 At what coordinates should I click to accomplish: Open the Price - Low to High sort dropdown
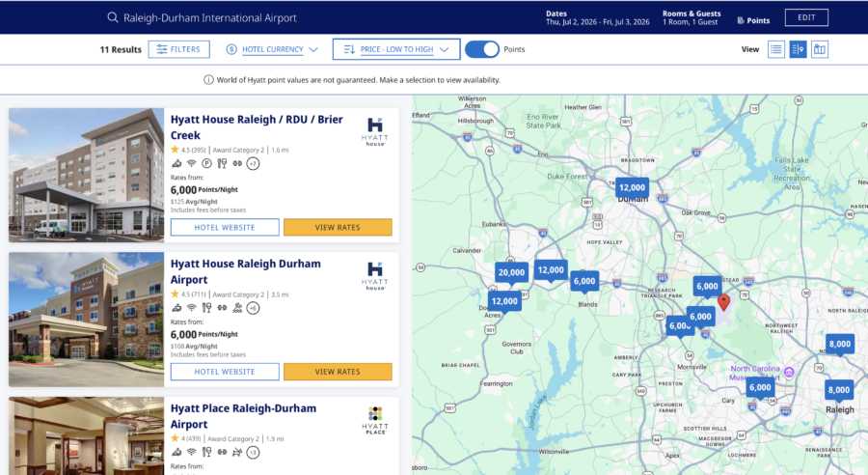tap(396, 49)
